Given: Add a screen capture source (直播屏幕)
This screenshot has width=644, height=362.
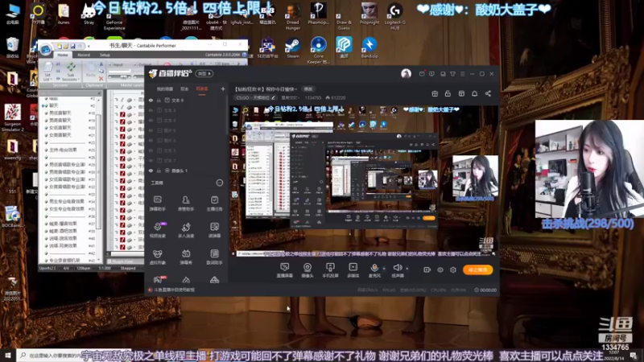Looking at the screenshot, I should (x=284, y=270).
